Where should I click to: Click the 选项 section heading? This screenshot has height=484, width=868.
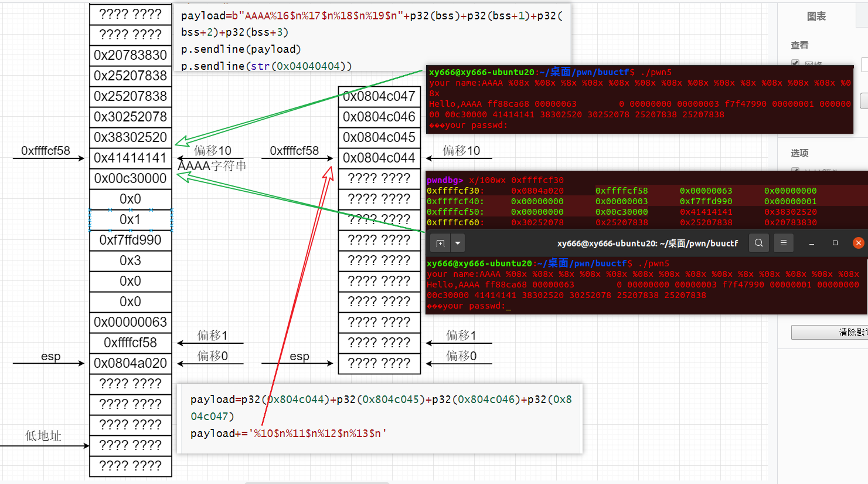click(x=799, y=153)
